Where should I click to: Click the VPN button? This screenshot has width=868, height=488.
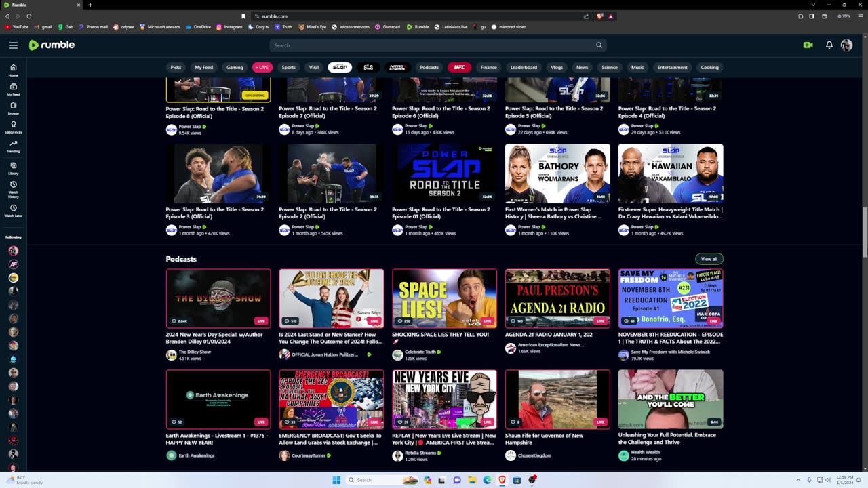(844, 16)
